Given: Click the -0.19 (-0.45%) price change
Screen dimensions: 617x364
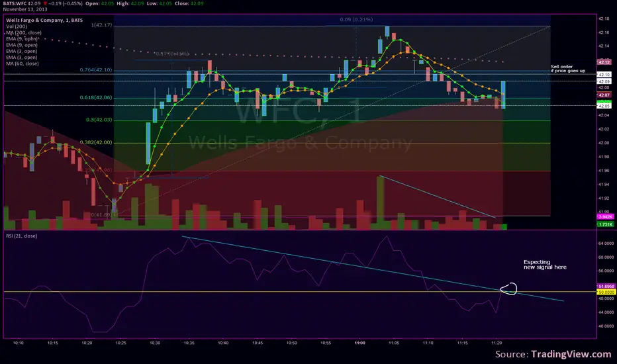Looking at the screenshot, I should coord(66,3).
